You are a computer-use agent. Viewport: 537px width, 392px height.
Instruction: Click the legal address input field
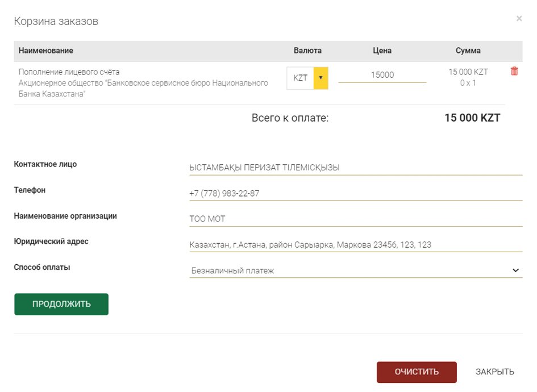pos(356,245)
